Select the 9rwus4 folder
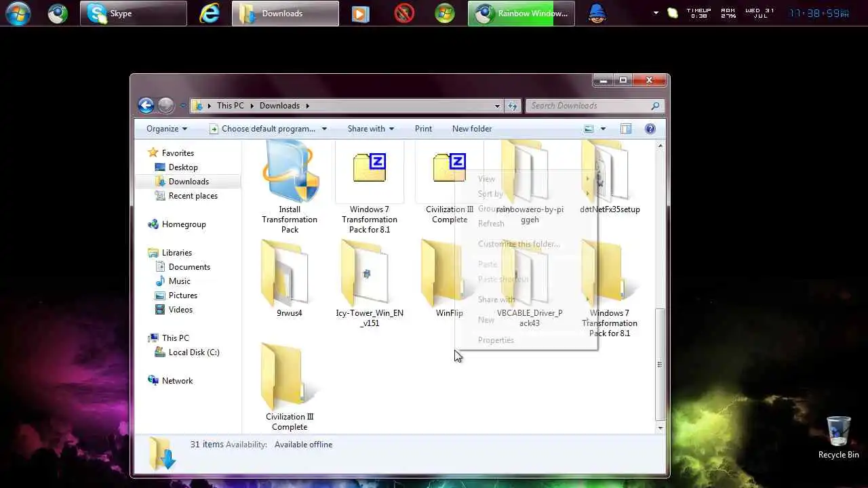 [290, 279]
